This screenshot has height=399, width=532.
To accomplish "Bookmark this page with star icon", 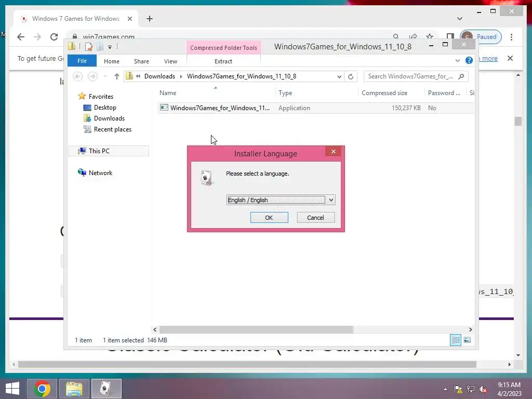I will click(430, 36).
